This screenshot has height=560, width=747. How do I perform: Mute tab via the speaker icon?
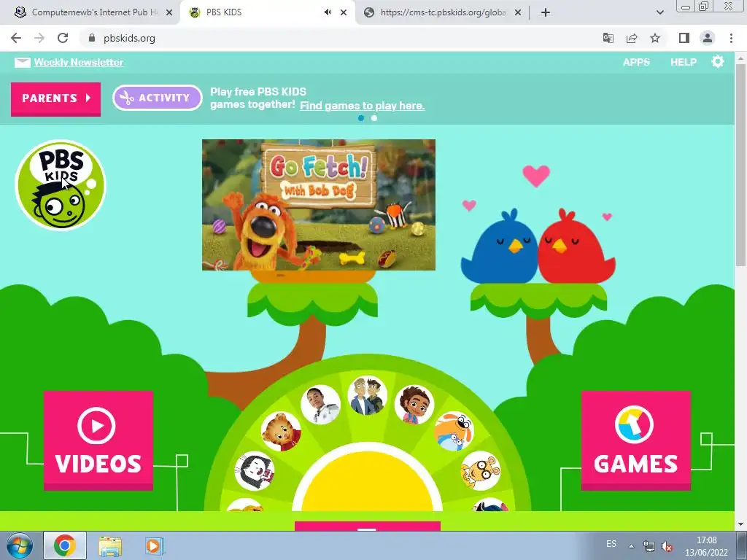pos(328,12)
